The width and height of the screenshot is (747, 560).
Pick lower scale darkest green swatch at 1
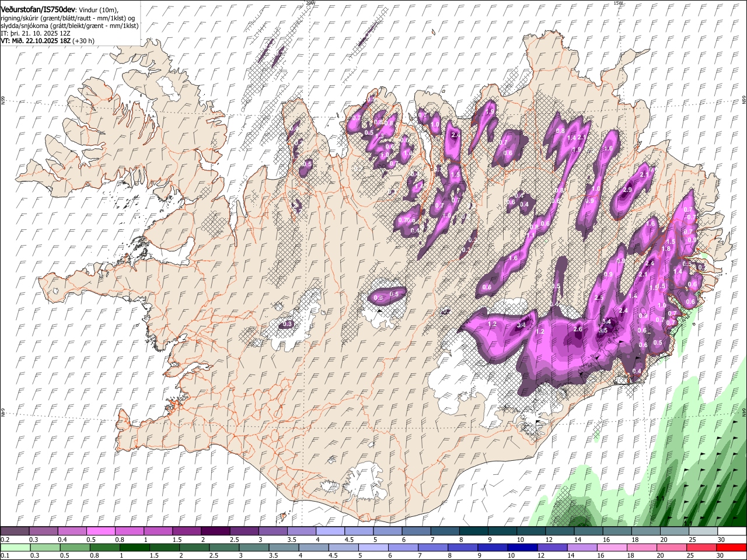pos(135,547)
